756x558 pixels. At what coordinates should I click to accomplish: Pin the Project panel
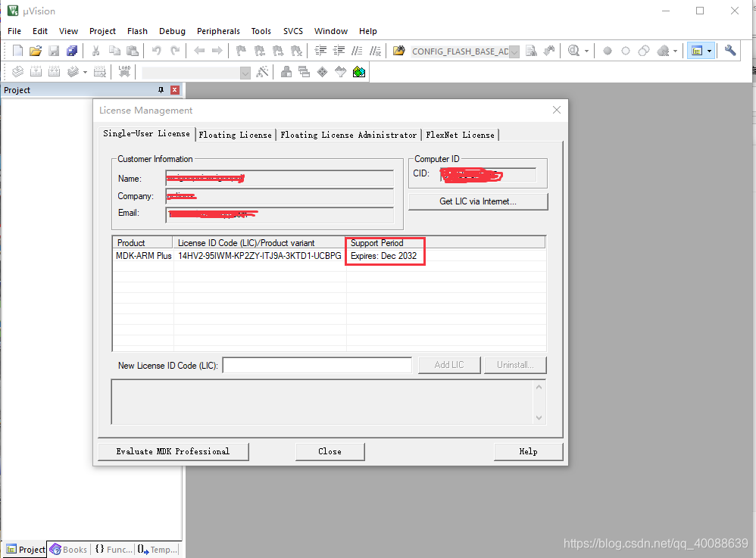(x=161, y=90)
